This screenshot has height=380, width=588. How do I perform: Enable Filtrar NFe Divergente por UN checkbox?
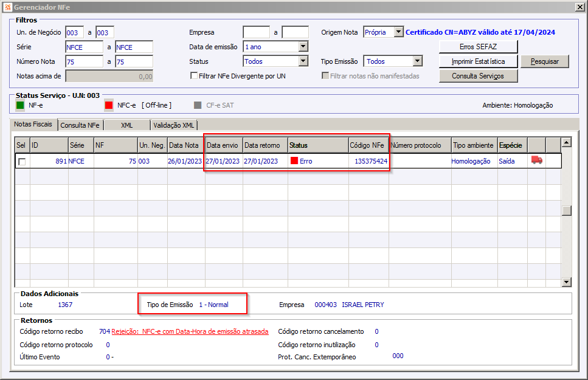click(194, 76)
